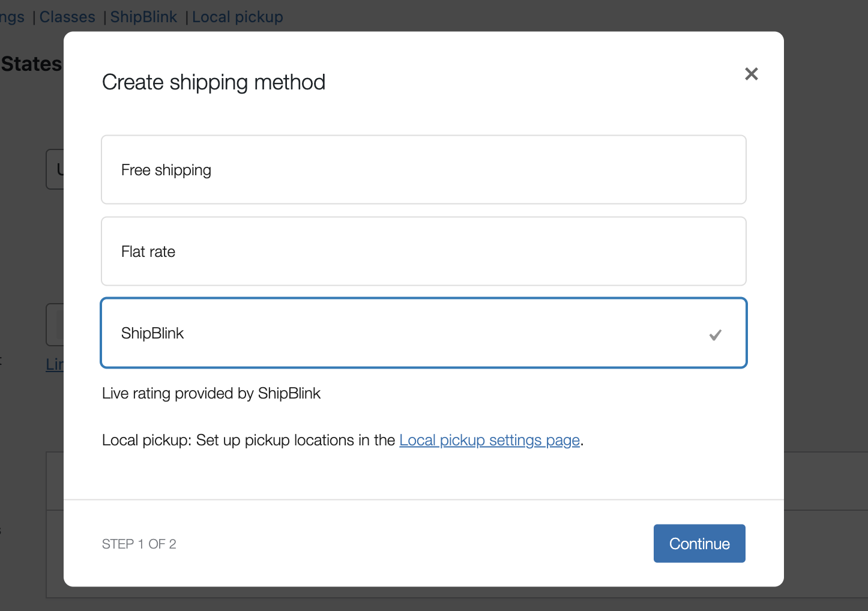868x611 pixels.
Task: Go to Local pickup tab in background
Action: tap(237, 17)
